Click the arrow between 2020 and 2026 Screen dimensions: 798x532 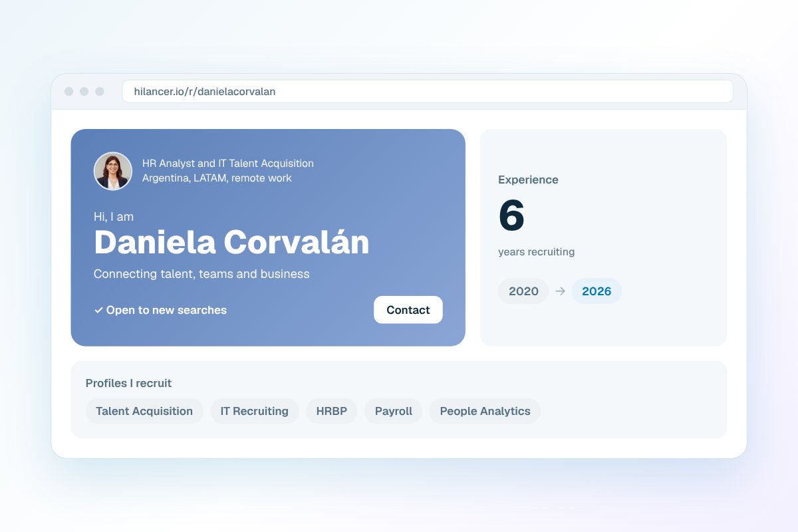560,291
